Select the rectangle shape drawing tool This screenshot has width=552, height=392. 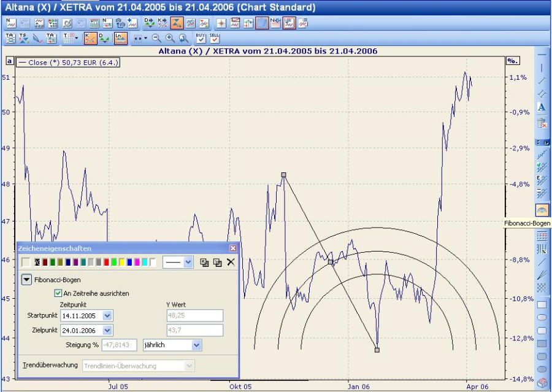click(x=542, y=304)
